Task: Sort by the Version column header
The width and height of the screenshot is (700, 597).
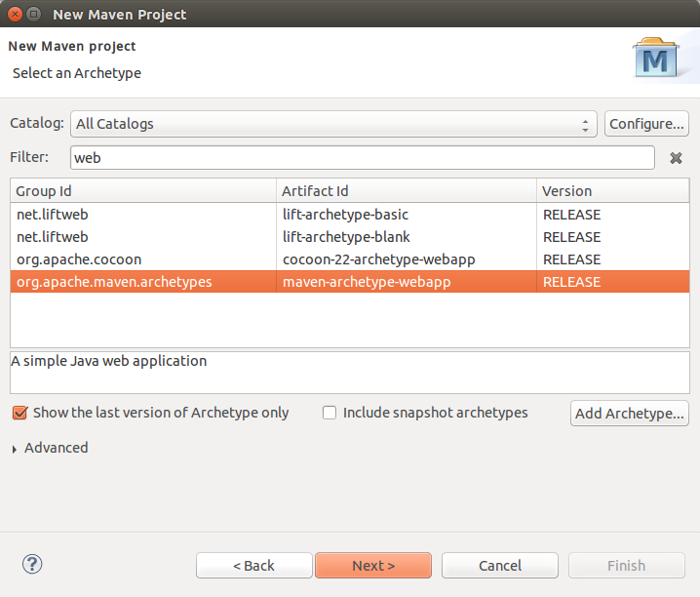Action: (x=613, y=190)
